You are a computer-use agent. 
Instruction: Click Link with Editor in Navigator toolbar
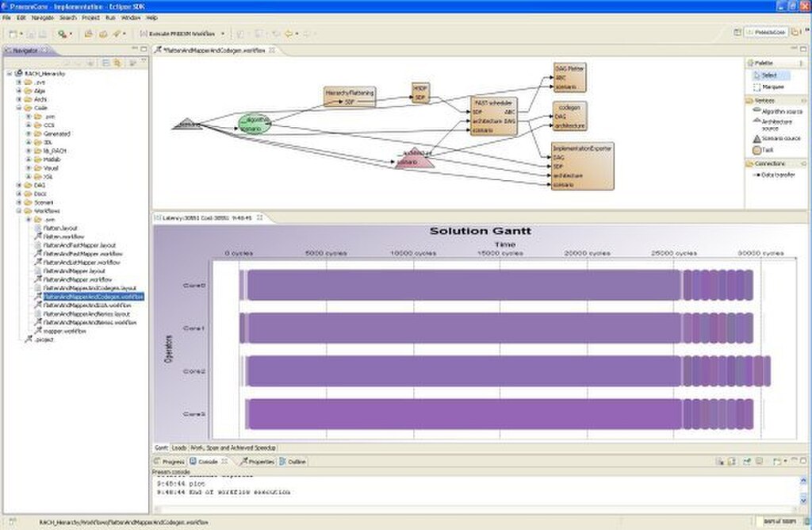[x=116, y=62]
